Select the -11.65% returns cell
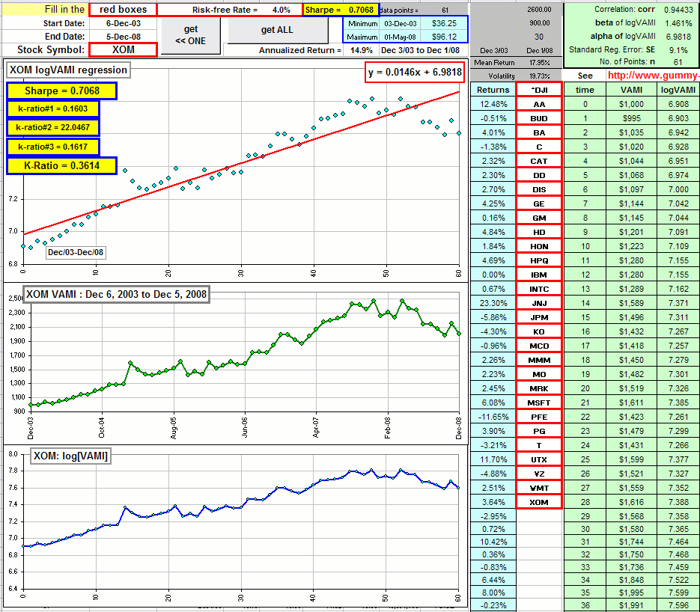 [x=493, y=417]
